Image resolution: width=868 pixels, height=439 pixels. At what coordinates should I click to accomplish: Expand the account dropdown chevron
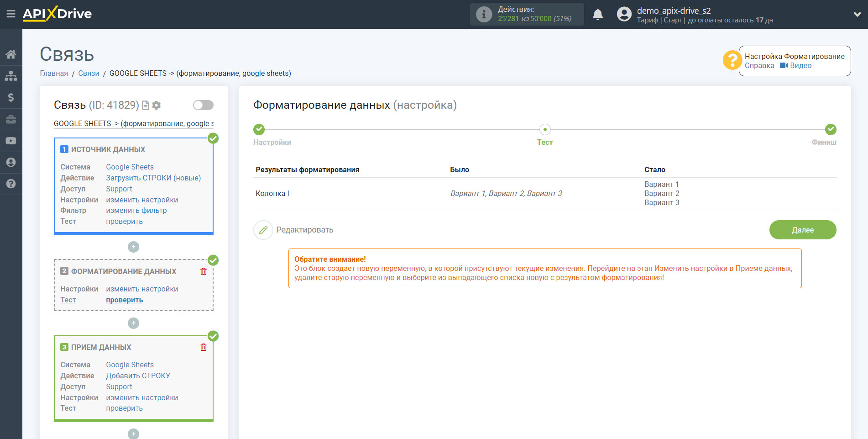[857, 14]
